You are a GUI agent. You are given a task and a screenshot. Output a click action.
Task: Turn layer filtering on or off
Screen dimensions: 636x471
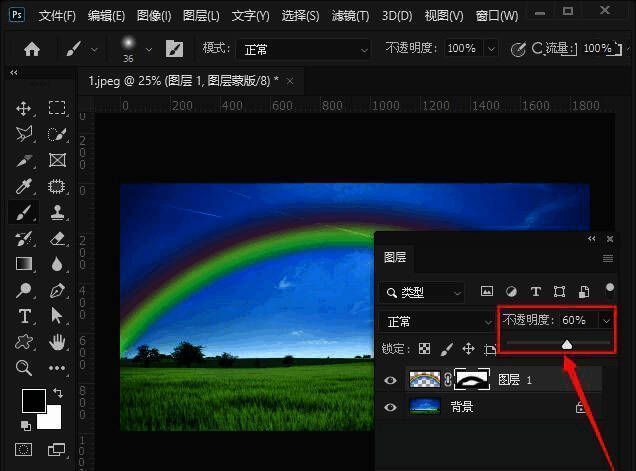(x=610, y=288)
